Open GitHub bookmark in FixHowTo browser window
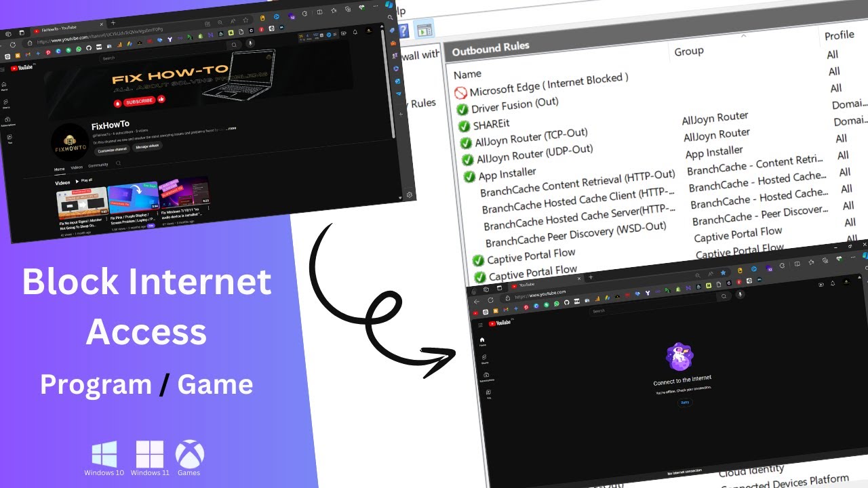This screenshot has height=488, width=868. click(x=89, y=49)
